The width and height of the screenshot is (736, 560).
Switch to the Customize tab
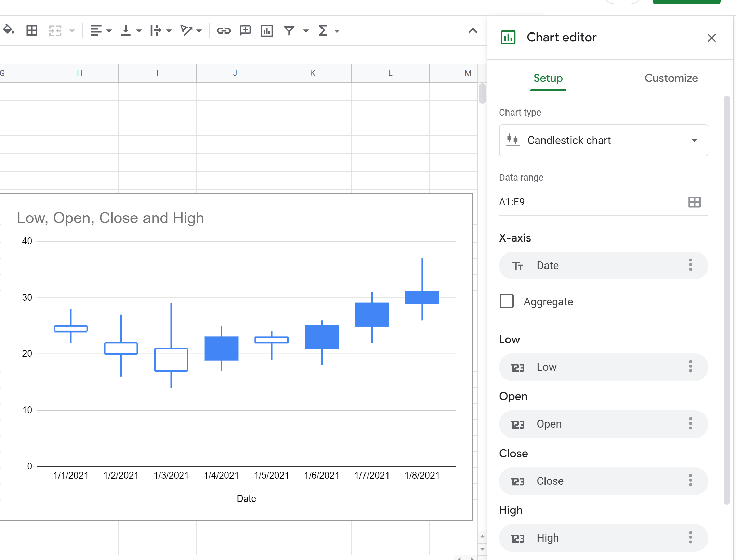point(671,78)
